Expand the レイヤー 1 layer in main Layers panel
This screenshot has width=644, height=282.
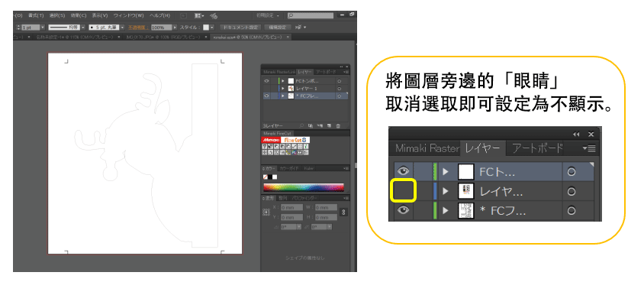(x=282, y=89)
